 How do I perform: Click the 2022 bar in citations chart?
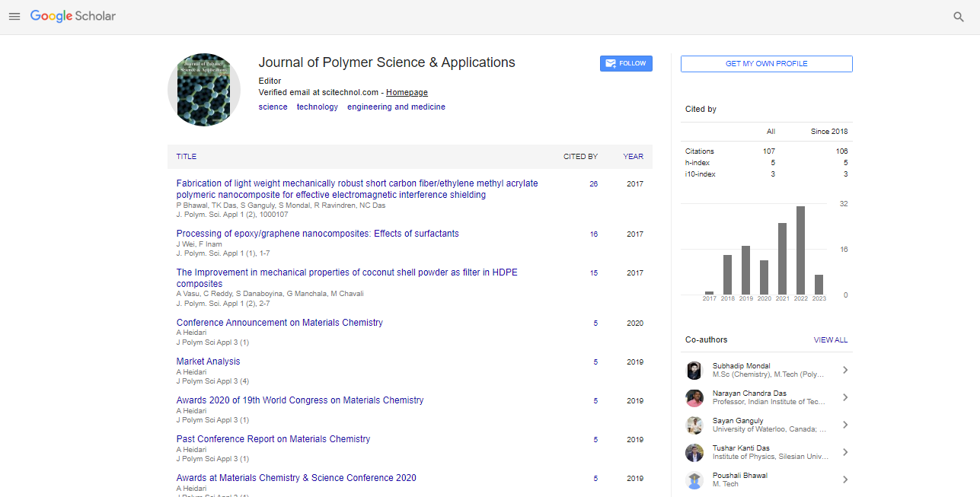[801, 250]
